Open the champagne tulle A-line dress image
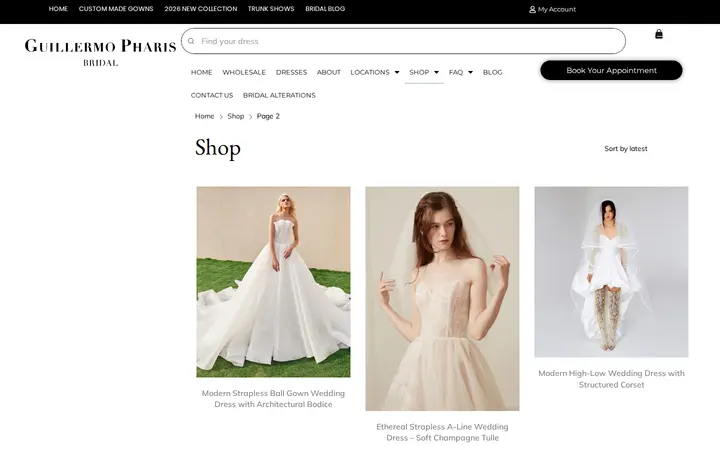 442,298
